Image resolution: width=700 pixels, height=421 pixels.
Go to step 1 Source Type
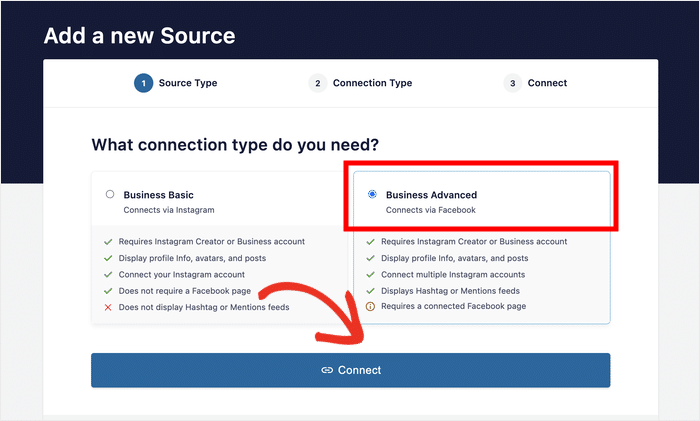click(175, 83)
